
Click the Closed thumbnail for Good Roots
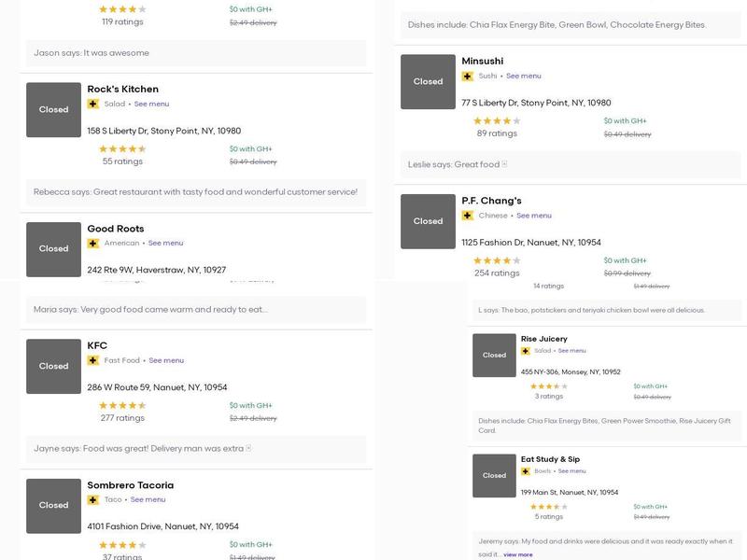[53, 249]
